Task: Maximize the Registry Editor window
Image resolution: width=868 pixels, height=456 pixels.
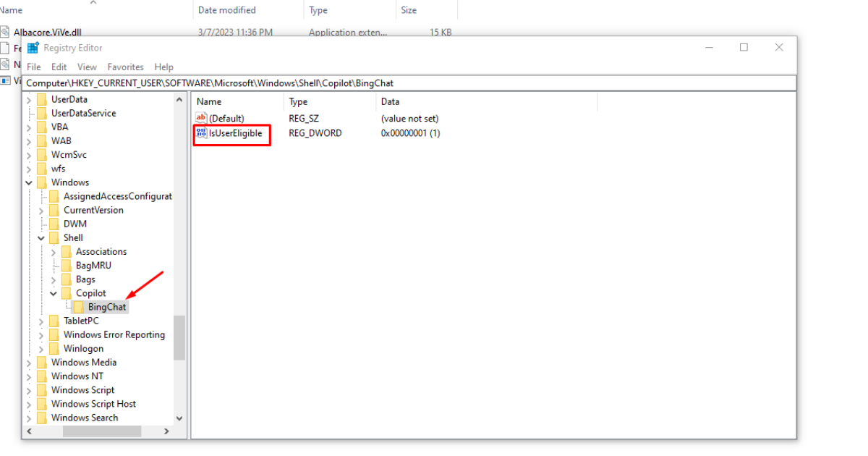Action: [x=744, y=47]
